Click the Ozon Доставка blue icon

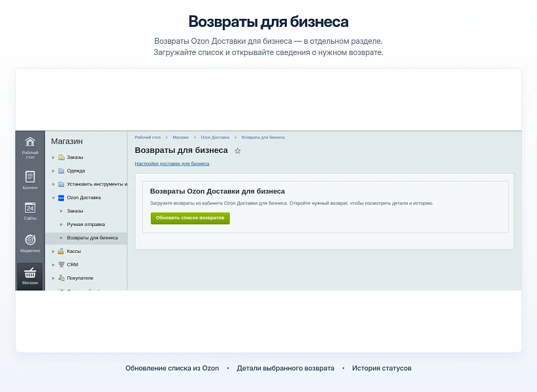61,197
